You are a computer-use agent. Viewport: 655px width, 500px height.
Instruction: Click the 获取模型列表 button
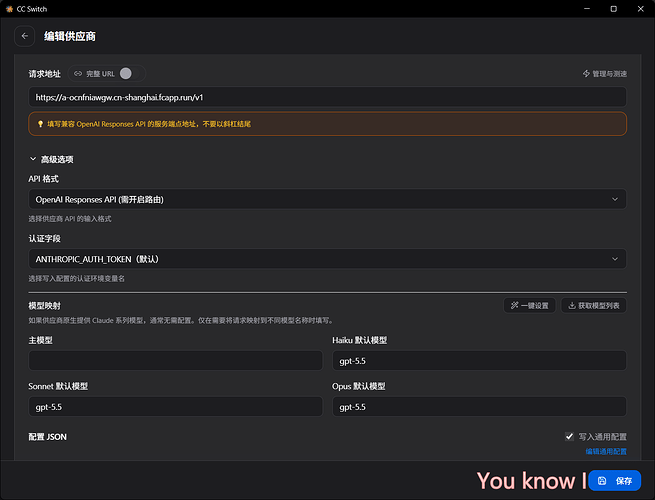click(x=594, y=306)
